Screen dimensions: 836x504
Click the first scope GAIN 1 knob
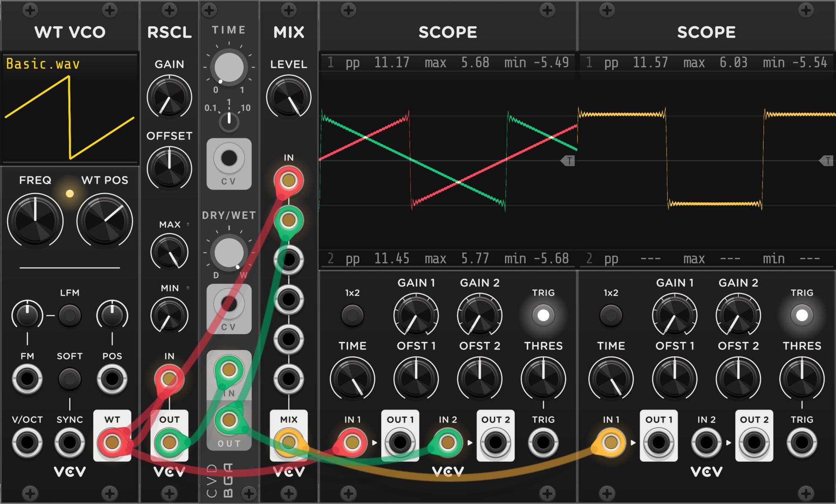pyautogui.click(x=416, y=315)
